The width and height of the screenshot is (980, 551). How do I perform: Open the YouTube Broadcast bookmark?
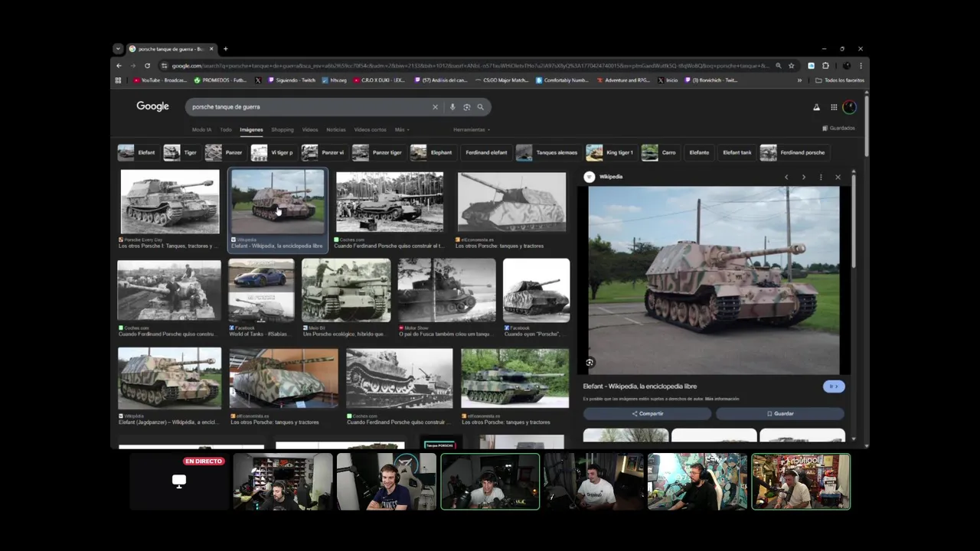160,80
